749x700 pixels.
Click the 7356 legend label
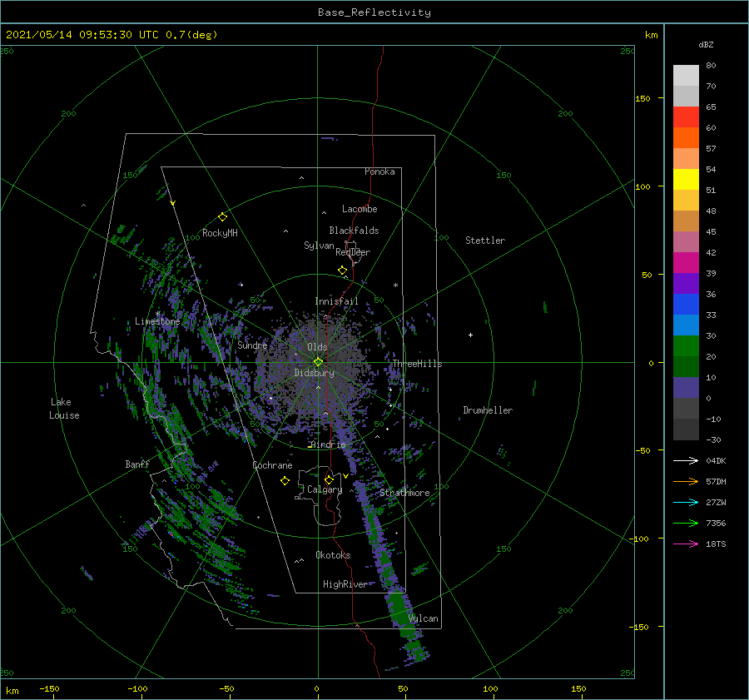click(716, 524)
